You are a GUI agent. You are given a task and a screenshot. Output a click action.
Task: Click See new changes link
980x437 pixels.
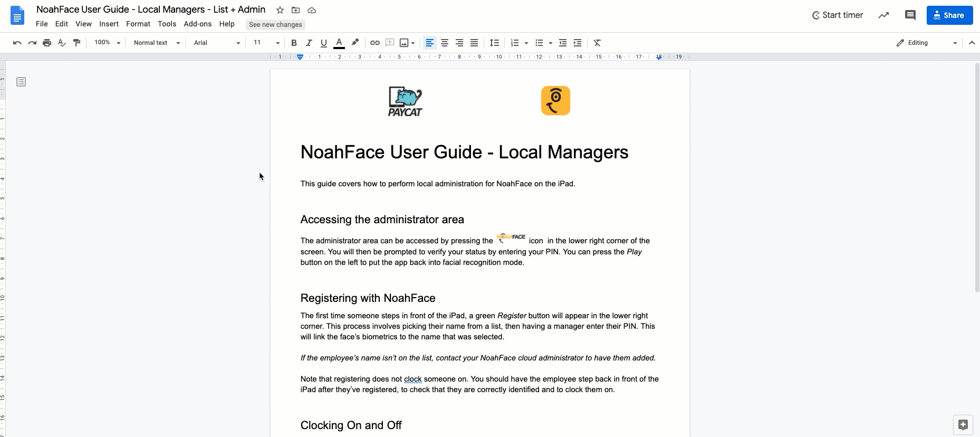(x=275, y=24)
